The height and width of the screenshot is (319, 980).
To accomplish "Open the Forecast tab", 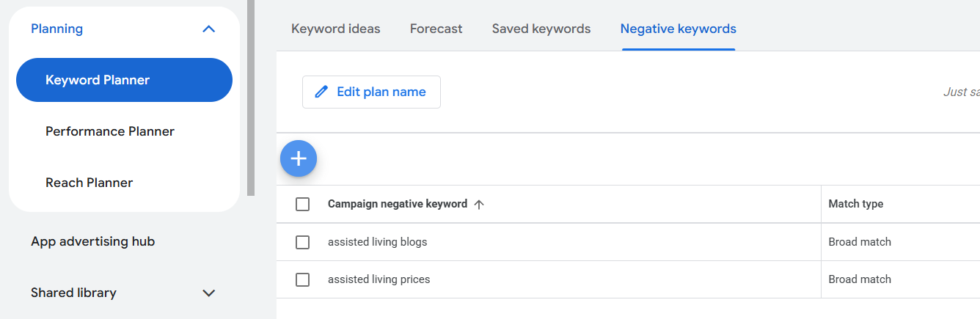I will (x=436, y=29).
